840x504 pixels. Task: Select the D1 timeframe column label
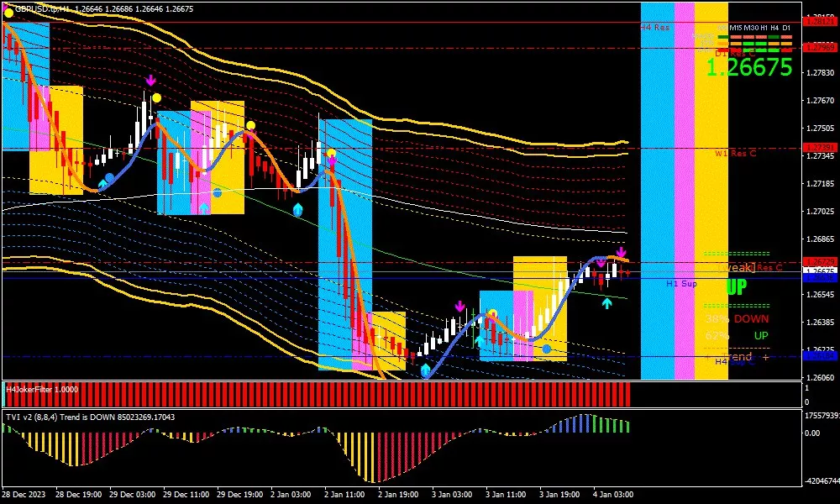click(786, 28)
